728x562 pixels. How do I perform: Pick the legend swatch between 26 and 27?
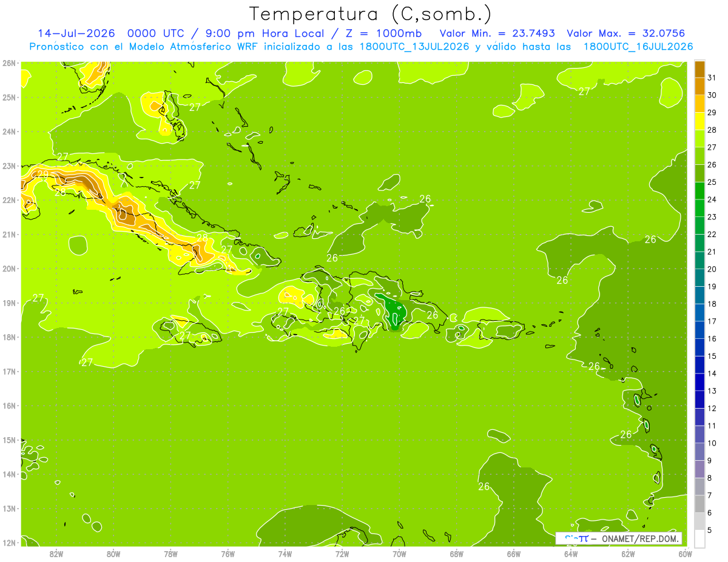click(x=699, y=156)
